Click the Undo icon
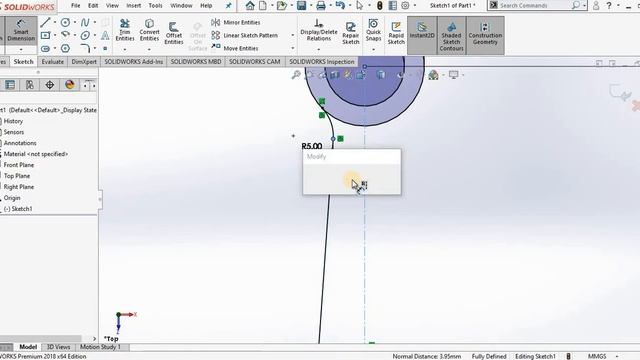 [340, 6]
